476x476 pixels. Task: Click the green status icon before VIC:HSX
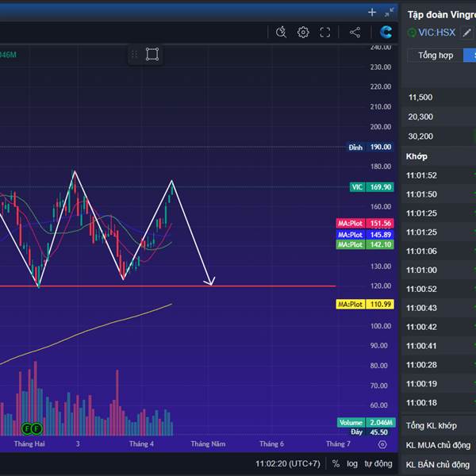click(412, 33)
